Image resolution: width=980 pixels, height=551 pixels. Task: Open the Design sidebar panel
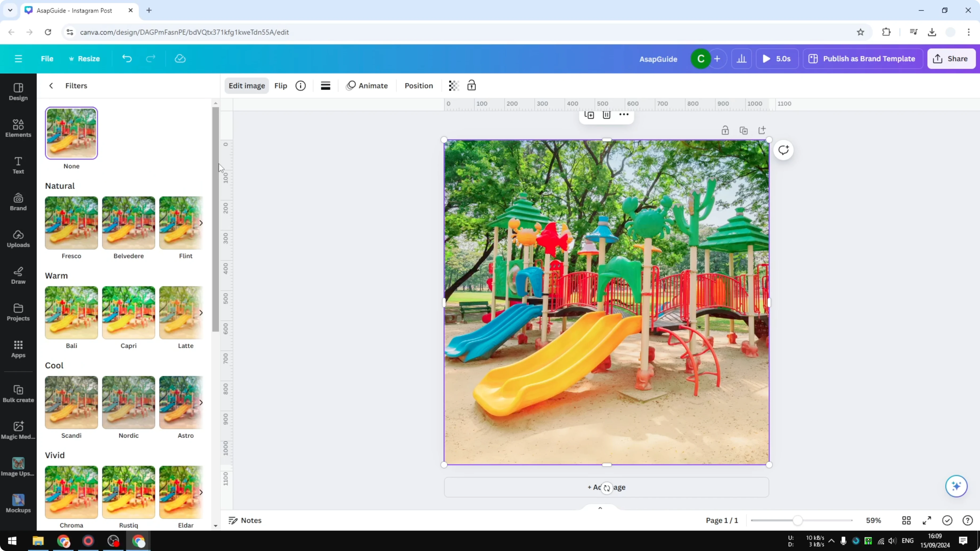(18, 92)
